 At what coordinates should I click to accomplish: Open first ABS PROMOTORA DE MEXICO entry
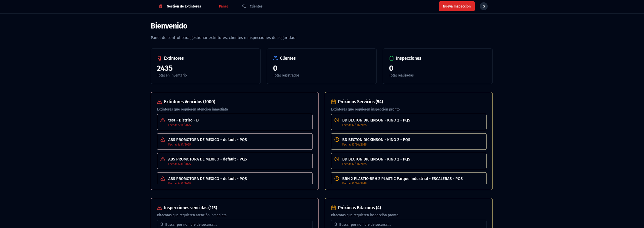[x=234, y=141]
